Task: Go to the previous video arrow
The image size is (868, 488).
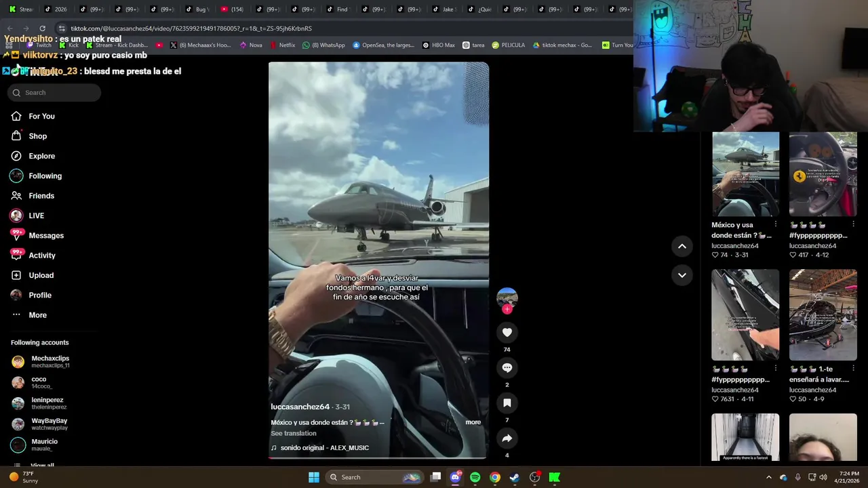Action: coord(682,246)
